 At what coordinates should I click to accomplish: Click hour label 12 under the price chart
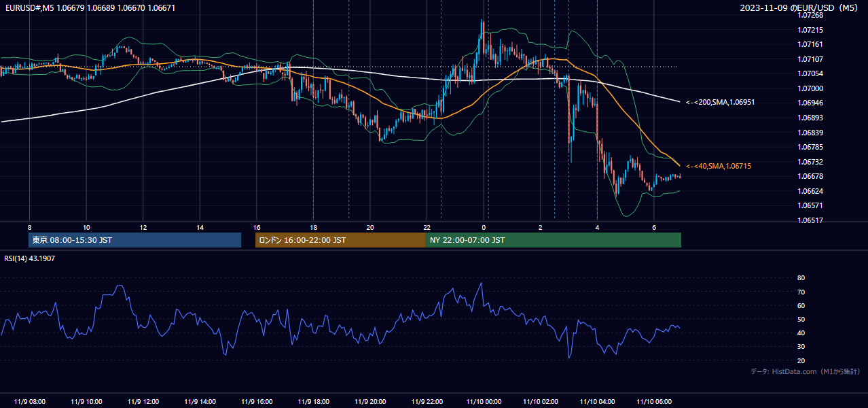(143, 227)
